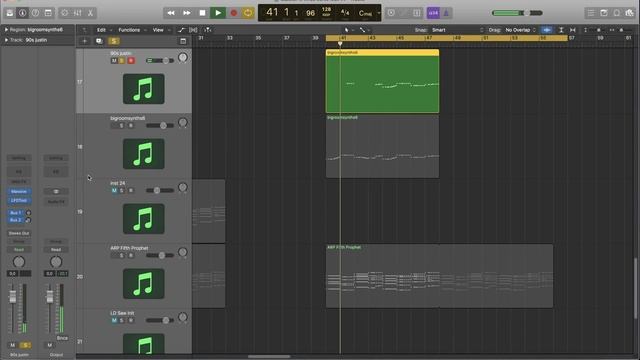Screen dimensions: 640x360
Task: Open the Mixer faders icon
Action: [x=78, y=13]
